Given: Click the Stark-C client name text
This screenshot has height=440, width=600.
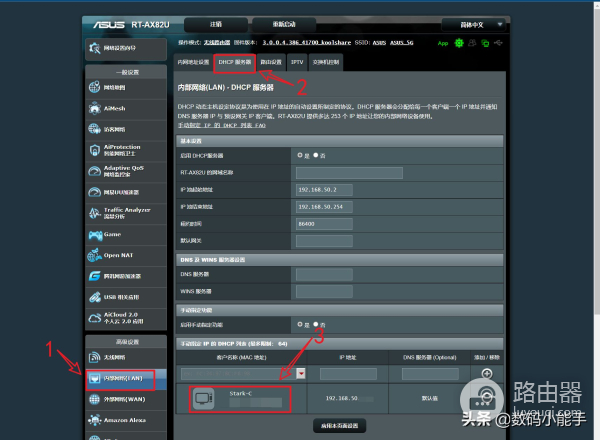Looking at the screenshot, I should [240, 393].
